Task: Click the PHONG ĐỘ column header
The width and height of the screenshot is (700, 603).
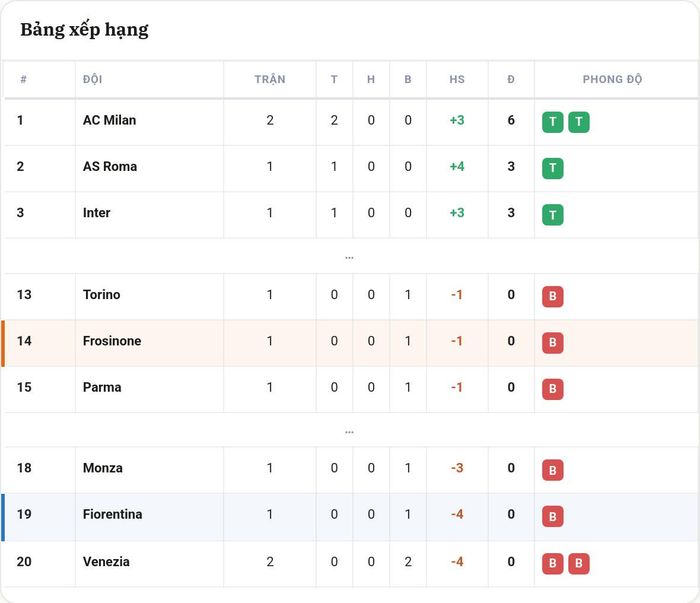Action: click(x=612, y=79)
